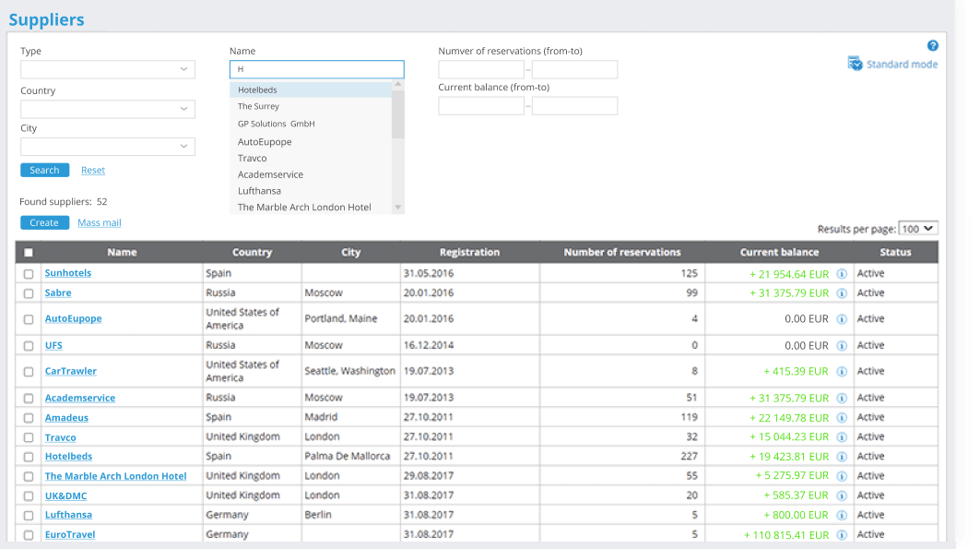Switch to Standard mode icon
Viewport: 980px width, 549px height.
tap(855, 63)
